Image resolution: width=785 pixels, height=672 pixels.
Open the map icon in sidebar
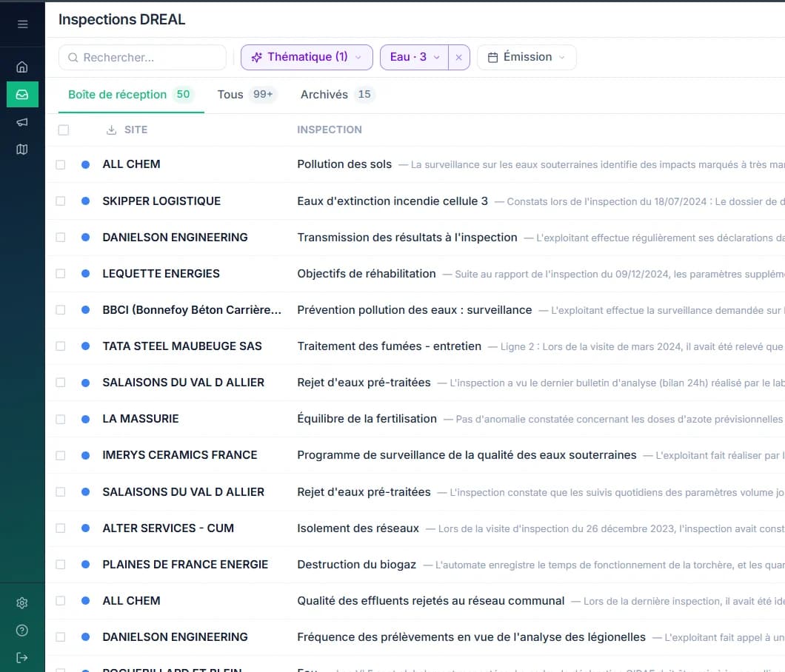pyautogui.click(x=22, y=149)
